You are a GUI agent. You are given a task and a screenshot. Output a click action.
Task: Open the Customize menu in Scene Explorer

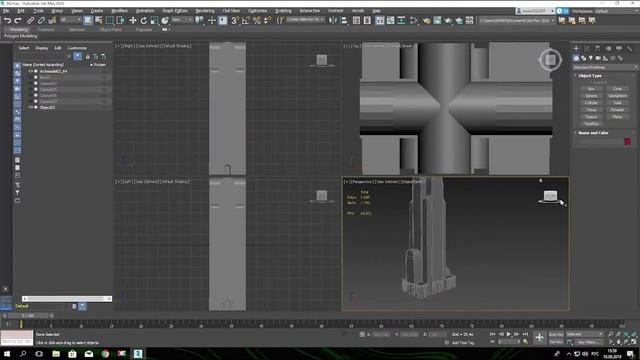coord(77,48)
